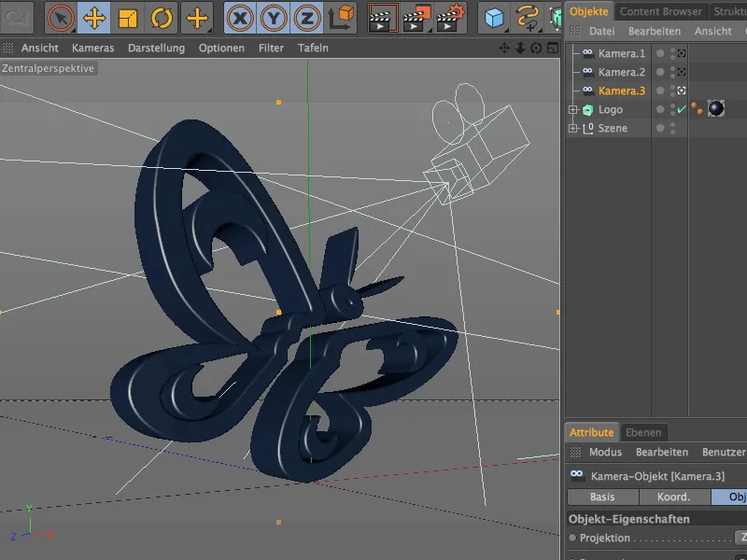747x560 pixels.
Task: Click the Render View icon
Action: coord(385,16)
